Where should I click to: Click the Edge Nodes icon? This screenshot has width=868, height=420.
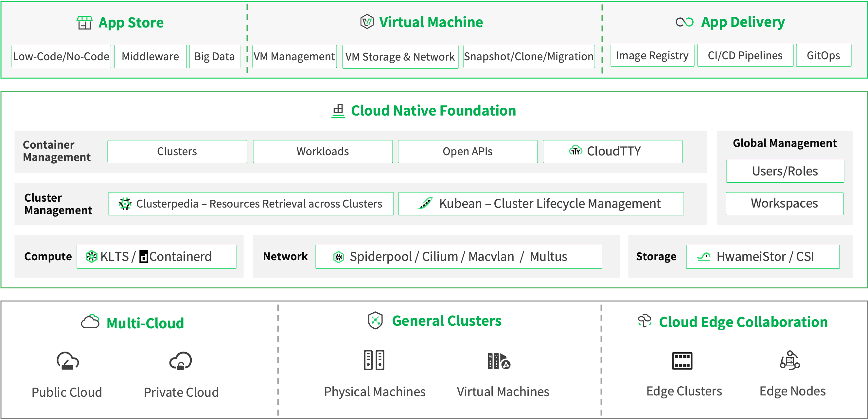789,360
